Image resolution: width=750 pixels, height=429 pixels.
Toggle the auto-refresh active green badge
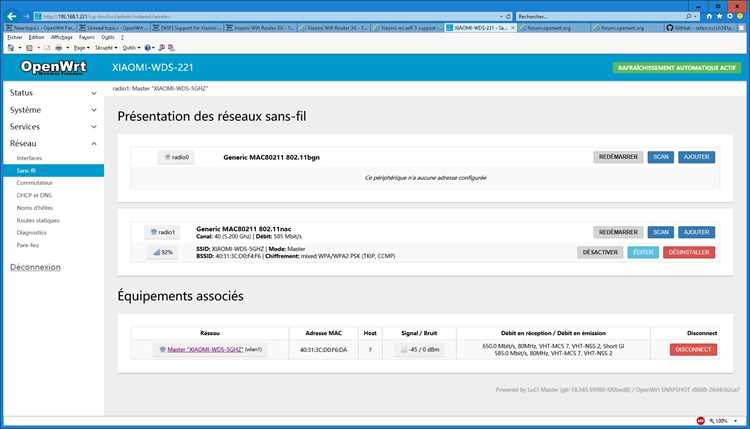point(677,68)
